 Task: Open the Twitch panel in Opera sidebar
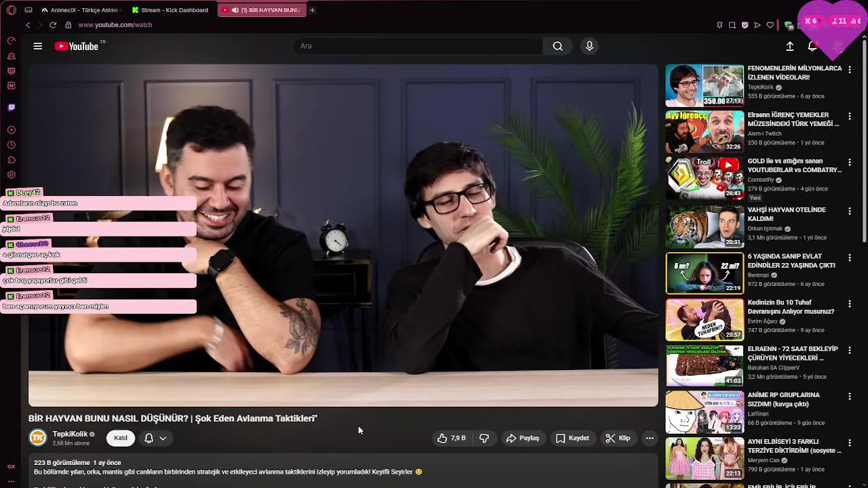click(x=11, y=107)
